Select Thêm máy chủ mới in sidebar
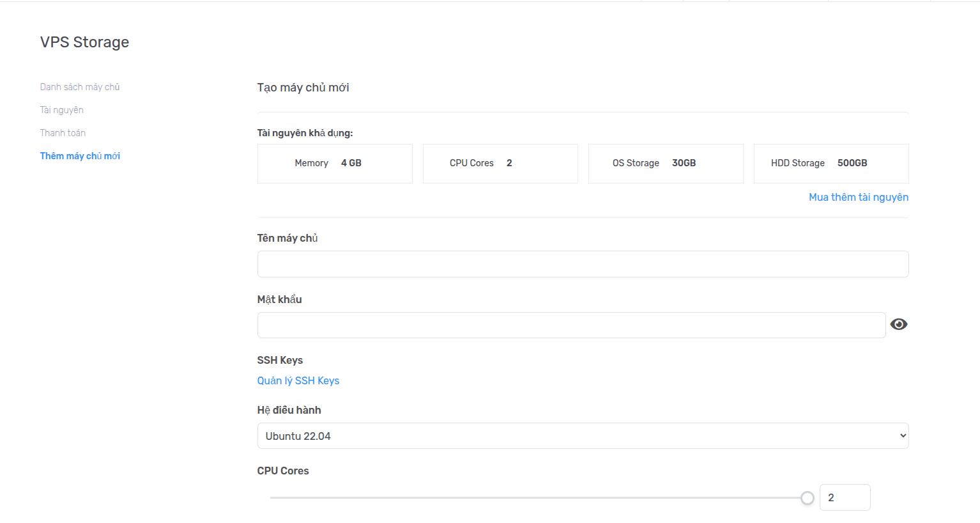980x523 pixels. point(80,156)
